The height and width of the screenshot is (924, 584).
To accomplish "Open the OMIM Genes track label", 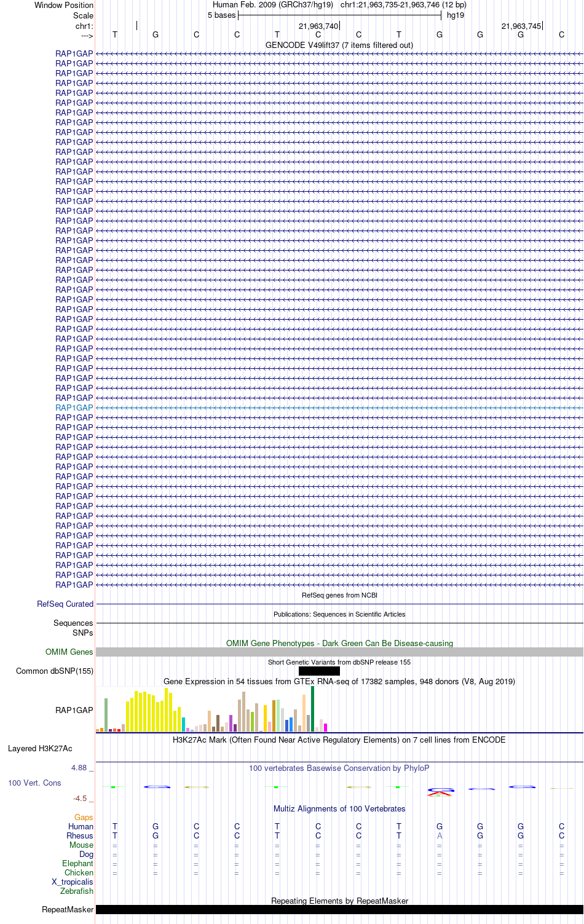I will (69, 652).
